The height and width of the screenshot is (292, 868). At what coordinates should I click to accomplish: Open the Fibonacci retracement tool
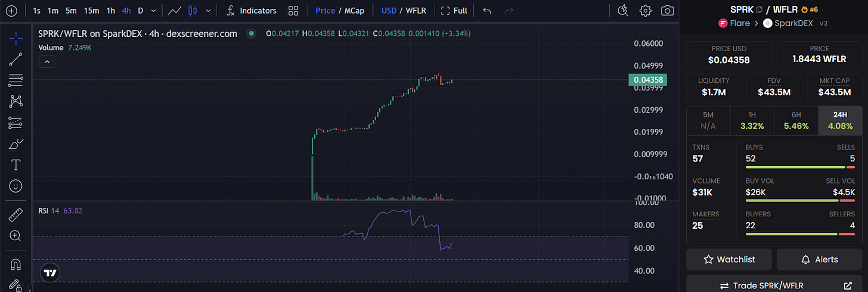pyautogui.click(x=16, y=80)
